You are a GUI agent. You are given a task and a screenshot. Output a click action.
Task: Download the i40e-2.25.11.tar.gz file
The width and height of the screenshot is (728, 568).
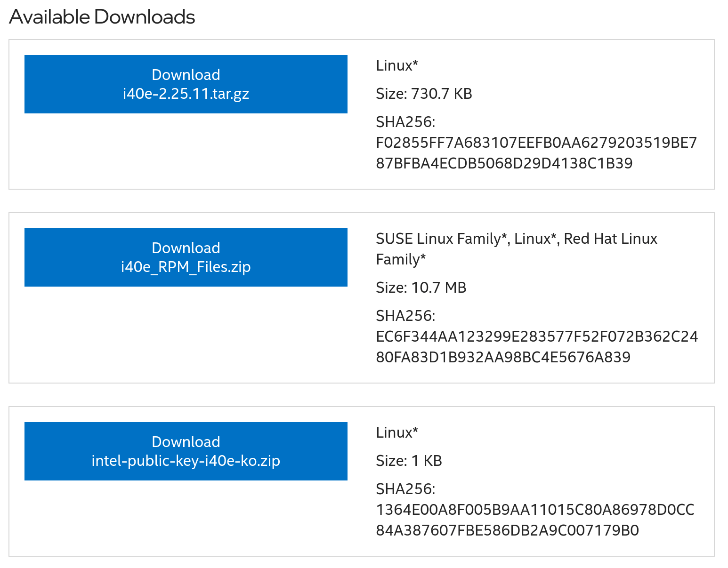pos(186,84)
